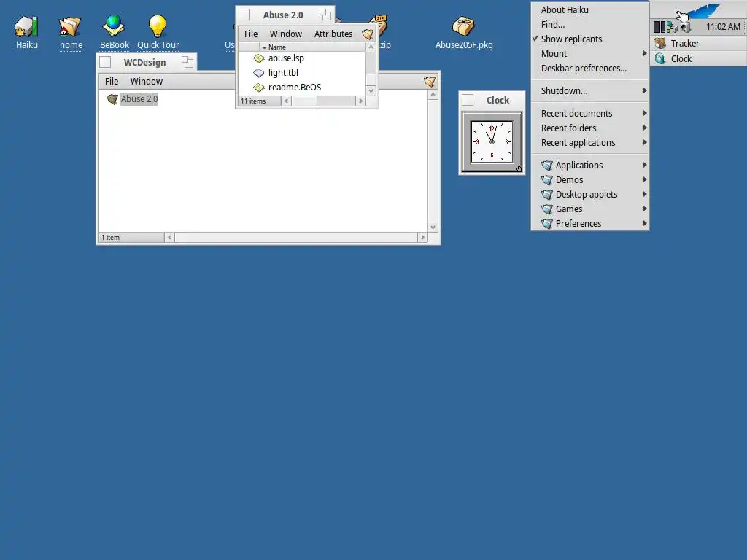Click the '1 item' status text

tap(111, 237)
